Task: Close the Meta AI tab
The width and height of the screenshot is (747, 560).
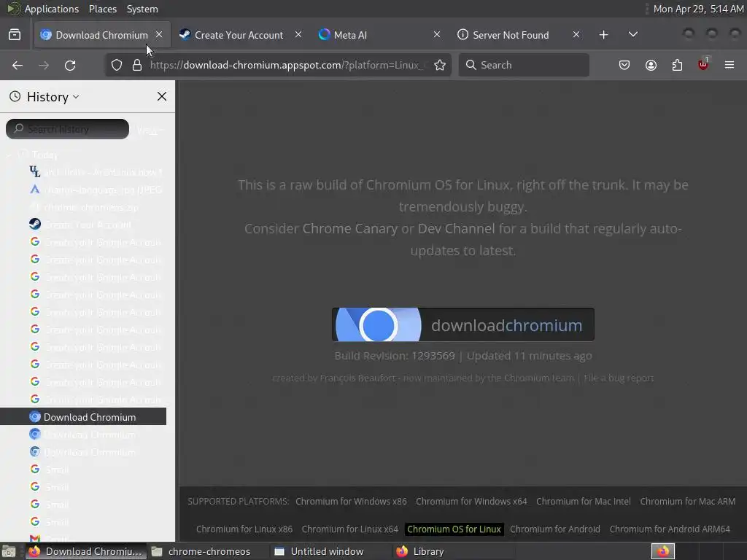Action: pyautogui.click(x=437, y=35)
